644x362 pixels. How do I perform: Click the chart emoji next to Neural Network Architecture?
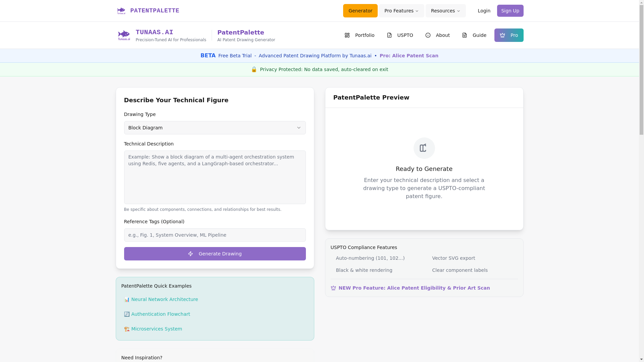[x=127, y=299]
